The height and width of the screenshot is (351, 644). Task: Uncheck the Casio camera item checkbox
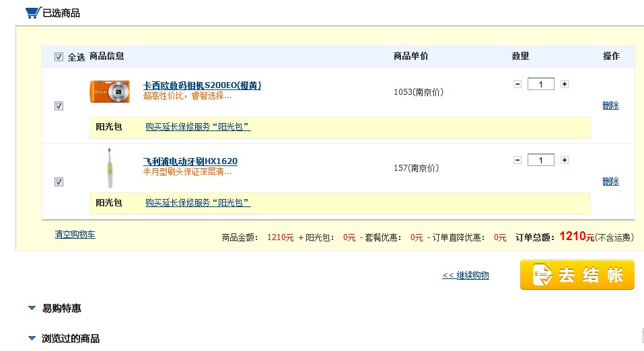(x=59, y=106)
